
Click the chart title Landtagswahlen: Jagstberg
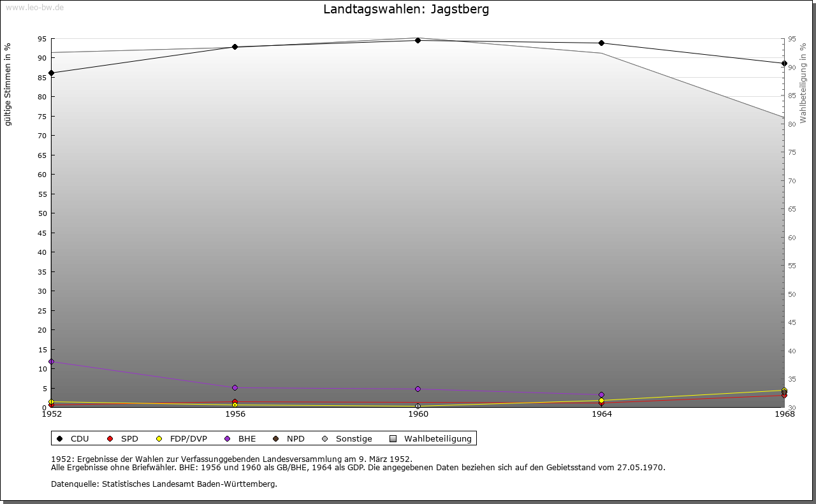(406, 10)
